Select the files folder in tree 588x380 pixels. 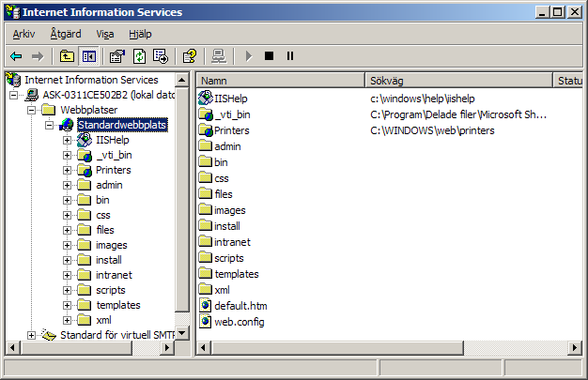click(x=105, y=230)
